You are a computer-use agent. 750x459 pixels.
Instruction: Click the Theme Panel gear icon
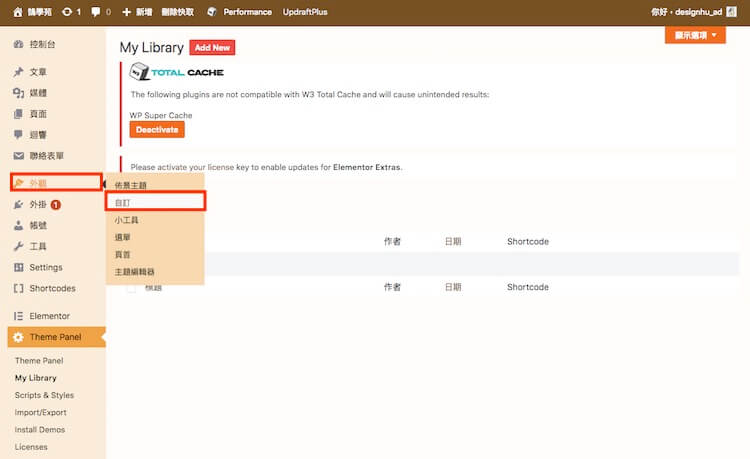point(18,337)
